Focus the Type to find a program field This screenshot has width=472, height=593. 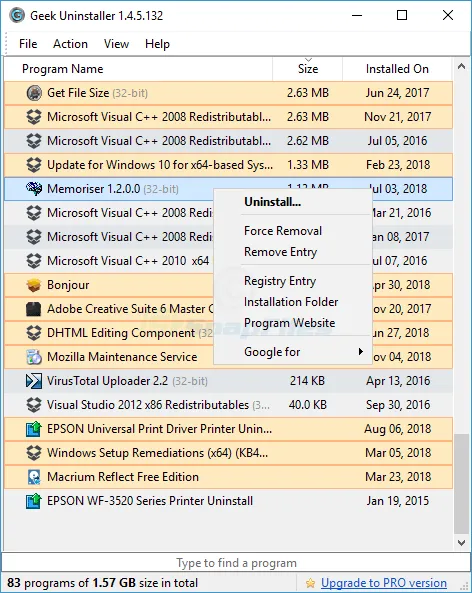click(236, 563)
